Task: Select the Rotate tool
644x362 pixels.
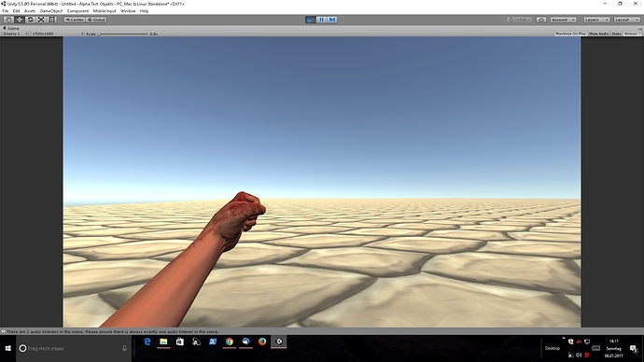Action: pos(31,20)
